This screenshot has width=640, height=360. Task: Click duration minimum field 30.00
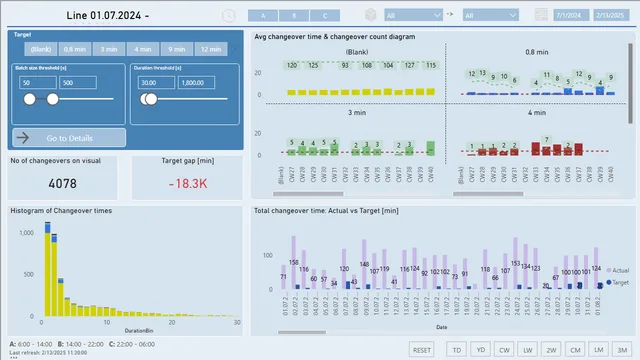(x=156, y=82)
